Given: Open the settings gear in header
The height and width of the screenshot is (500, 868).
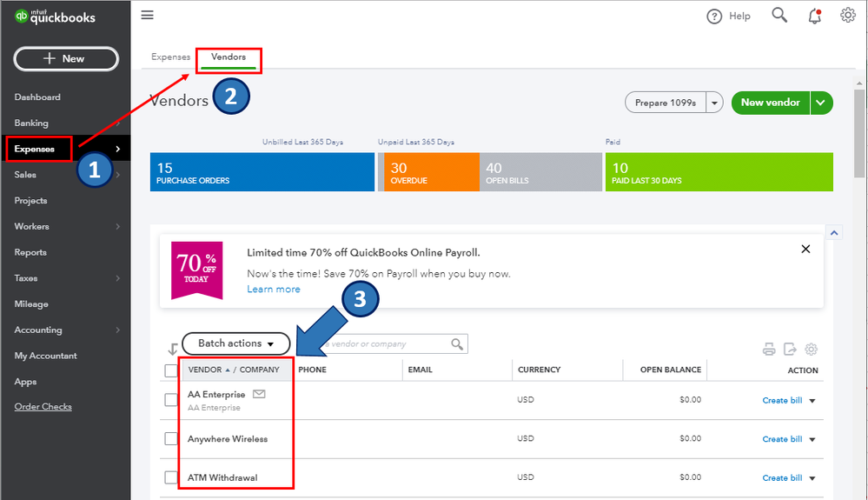Looking at the screenshot, I should coord(847,15).
